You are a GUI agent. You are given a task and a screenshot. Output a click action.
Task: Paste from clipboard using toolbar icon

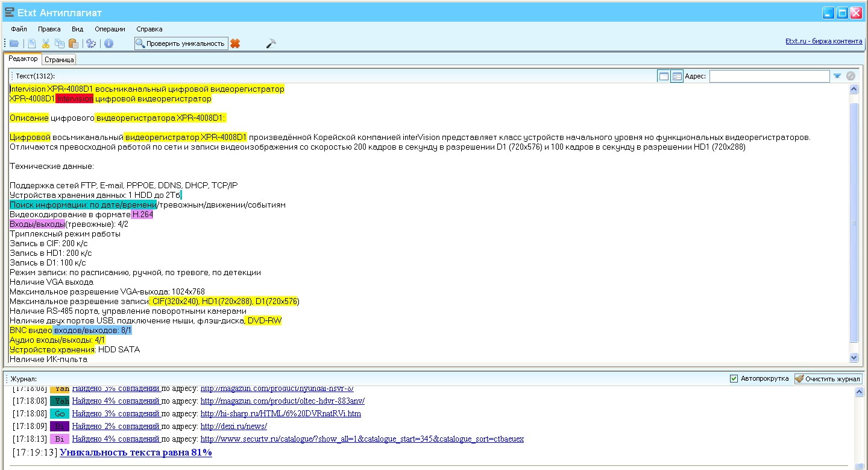click(73, 43)
